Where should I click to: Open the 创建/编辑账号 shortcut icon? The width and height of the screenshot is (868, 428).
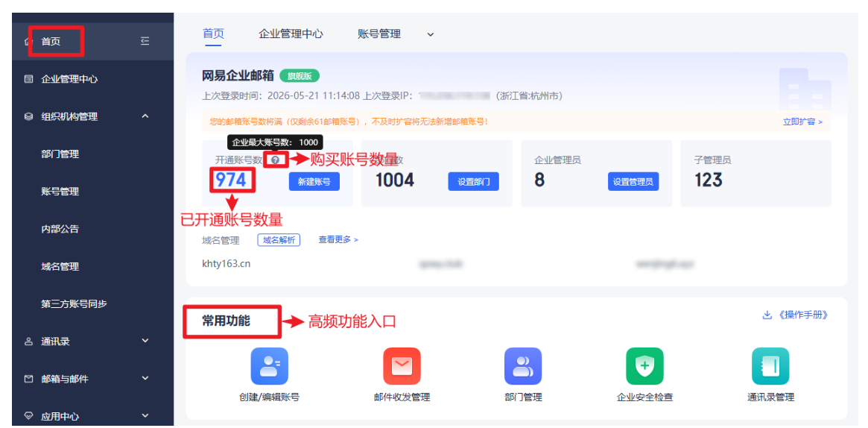pyautogui.click(x=269, y=366)
